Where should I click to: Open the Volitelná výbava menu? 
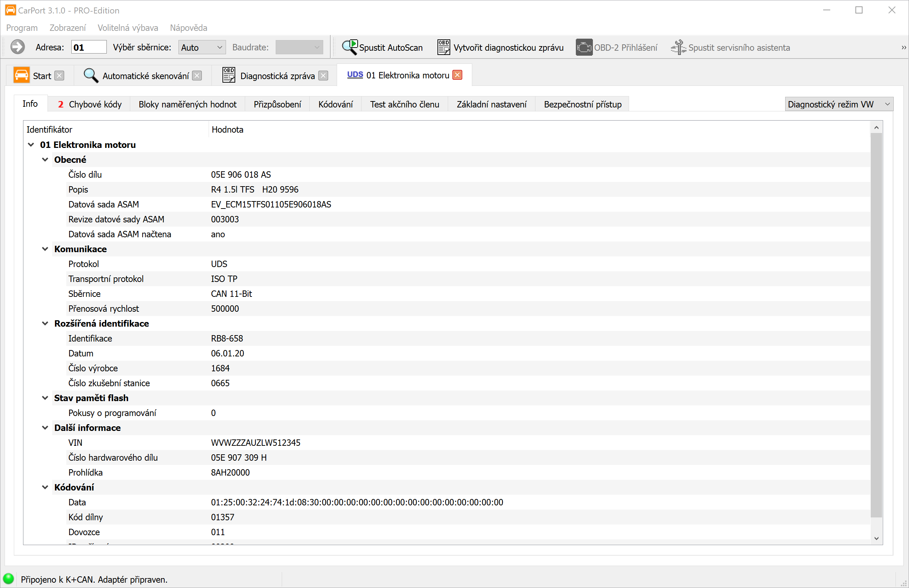click(x=128, y=28)
